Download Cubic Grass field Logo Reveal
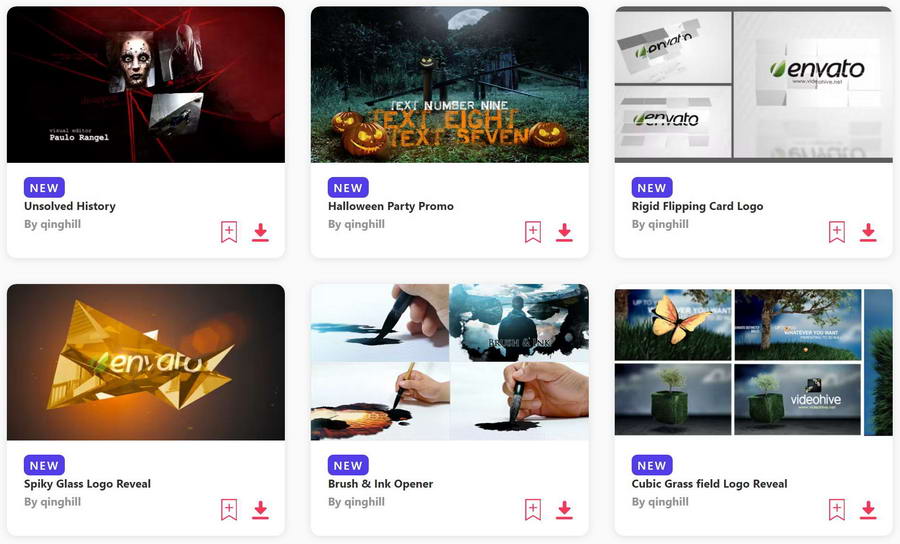This screenshot has width=900, height=544. click(x=868, y=510)
